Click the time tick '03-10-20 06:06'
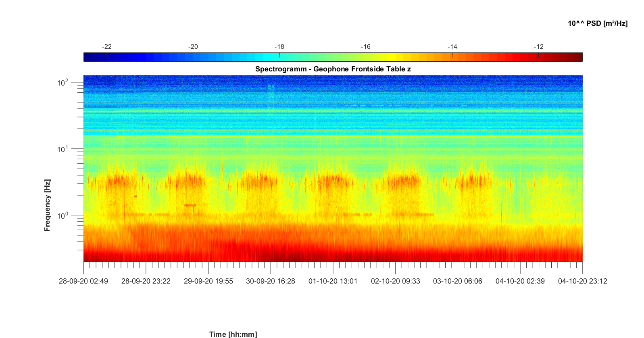Screen dimensions: 644x338 click(458, 281)
